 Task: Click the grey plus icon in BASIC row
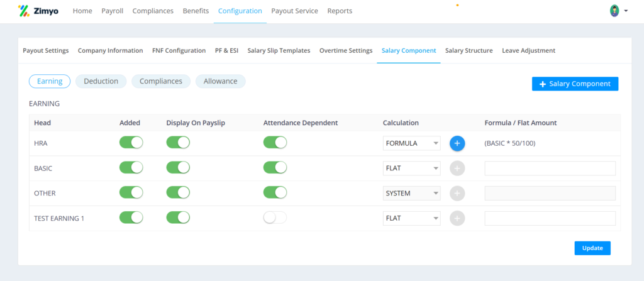pos(457,168)
